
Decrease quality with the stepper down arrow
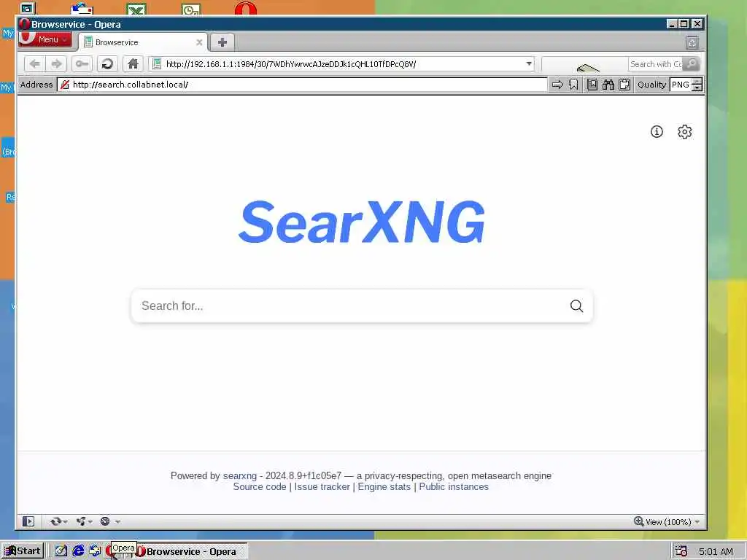pos(697,88)
